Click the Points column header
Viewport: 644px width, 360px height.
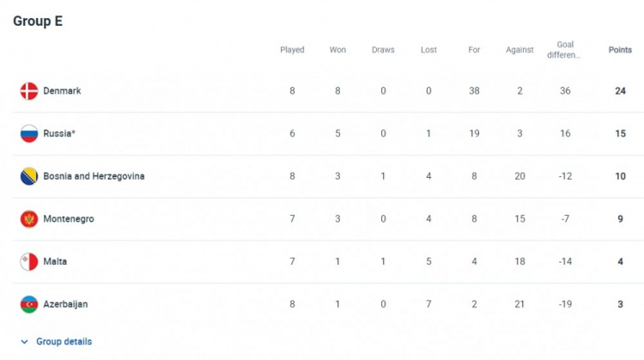click(619, 50)
